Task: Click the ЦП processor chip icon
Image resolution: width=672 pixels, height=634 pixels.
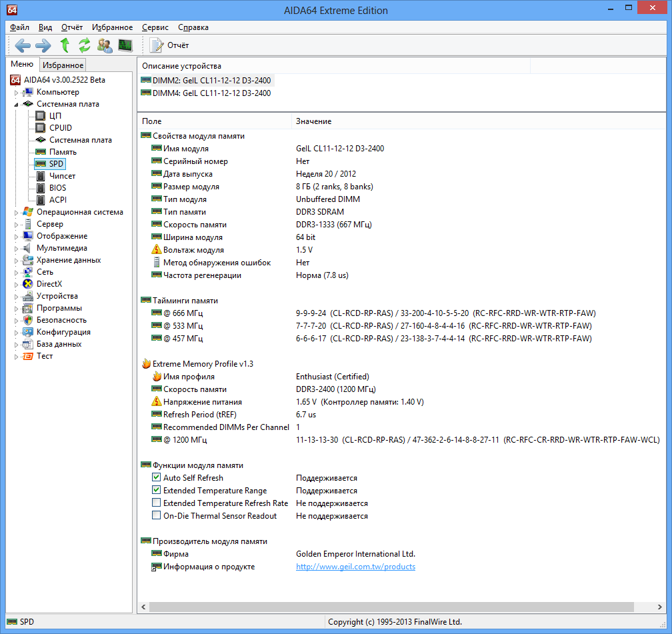Action: click(40, 116)
